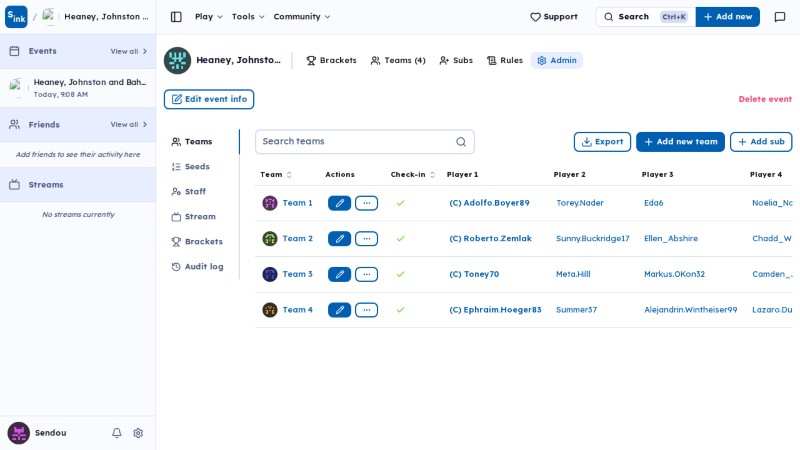
Task: Edit Team 2 with pencil button
Action: (339, 239)
